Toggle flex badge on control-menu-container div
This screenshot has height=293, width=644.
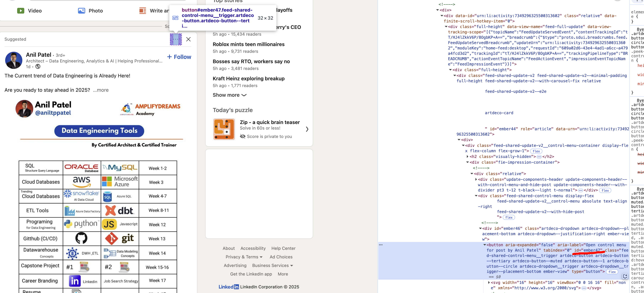pos(536,151)
